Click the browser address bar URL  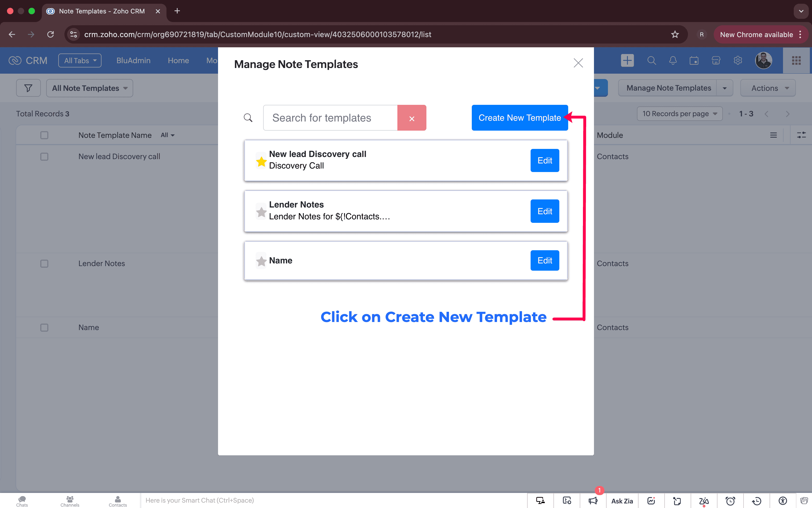click(x=257, y=34)
